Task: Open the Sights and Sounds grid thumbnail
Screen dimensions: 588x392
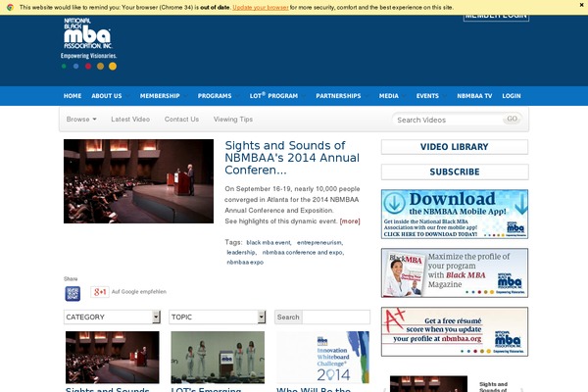Action: (112, 357)
